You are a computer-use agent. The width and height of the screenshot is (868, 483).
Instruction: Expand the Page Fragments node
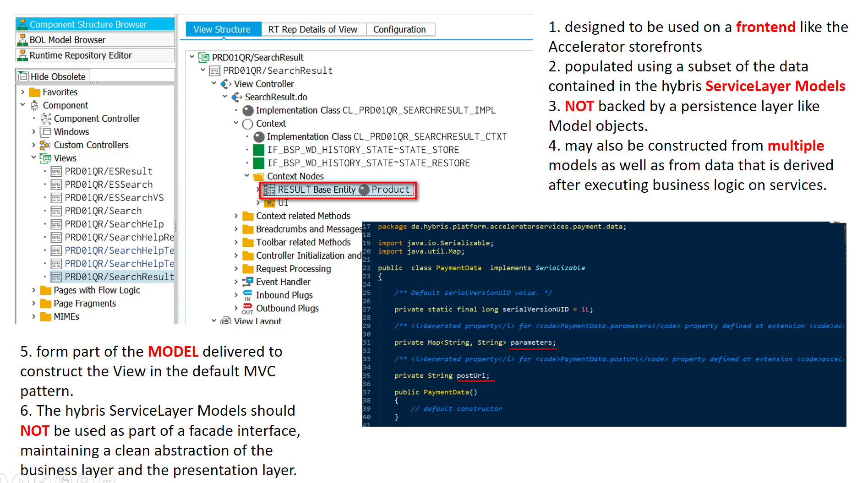tap(34, 304)
